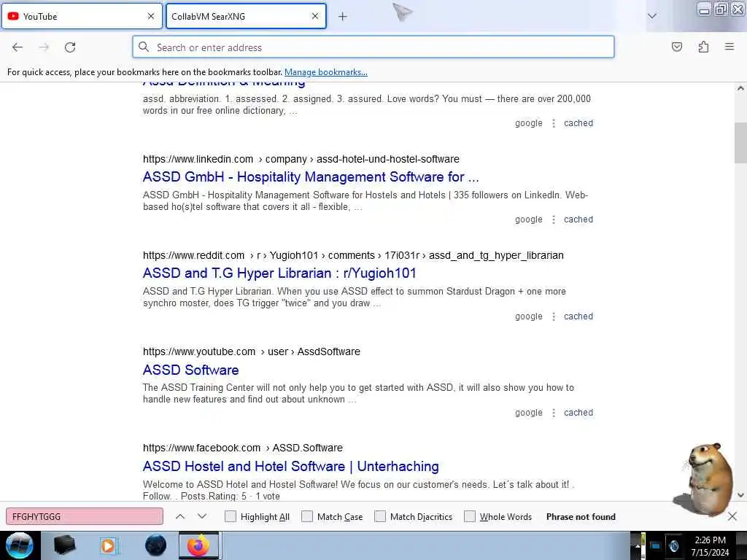Screen dimensions: 747x560
Task: Switch to the YouTube tab
Action: [82, 16]
